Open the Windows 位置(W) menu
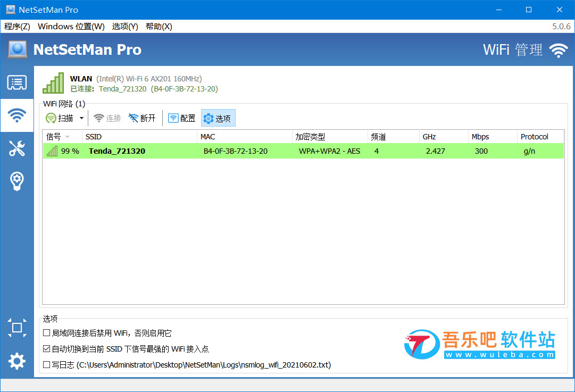The image size is (575, 392). pyautogui.click(x=71, y=27)
